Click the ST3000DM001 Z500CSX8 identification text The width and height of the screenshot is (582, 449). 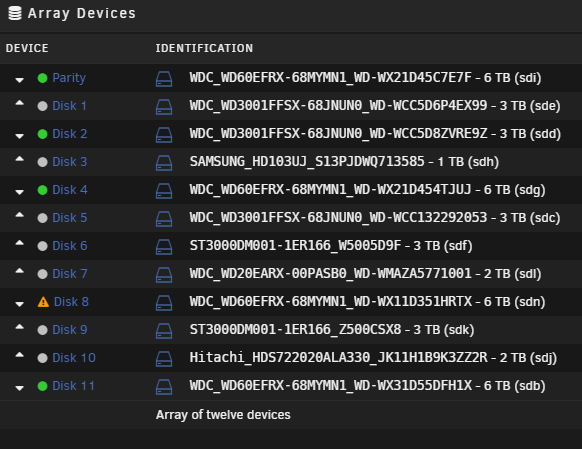point(332,330)
